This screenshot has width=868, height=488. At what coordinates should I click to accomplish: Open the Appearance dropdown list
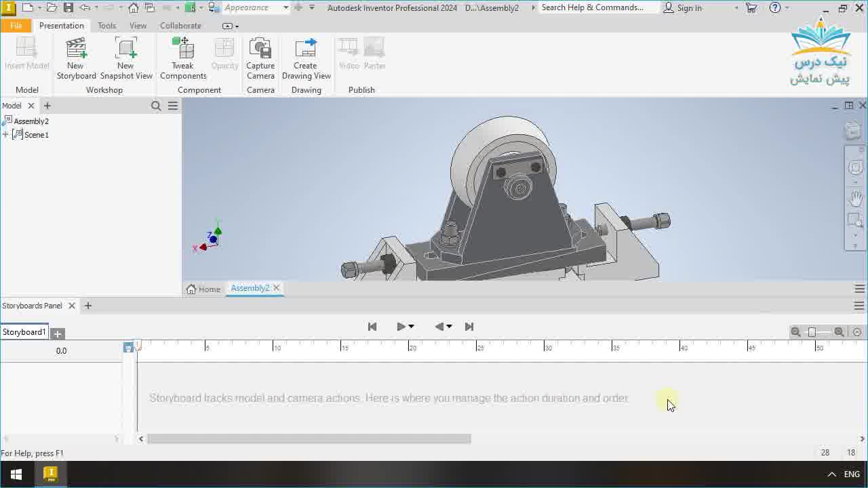285,7
